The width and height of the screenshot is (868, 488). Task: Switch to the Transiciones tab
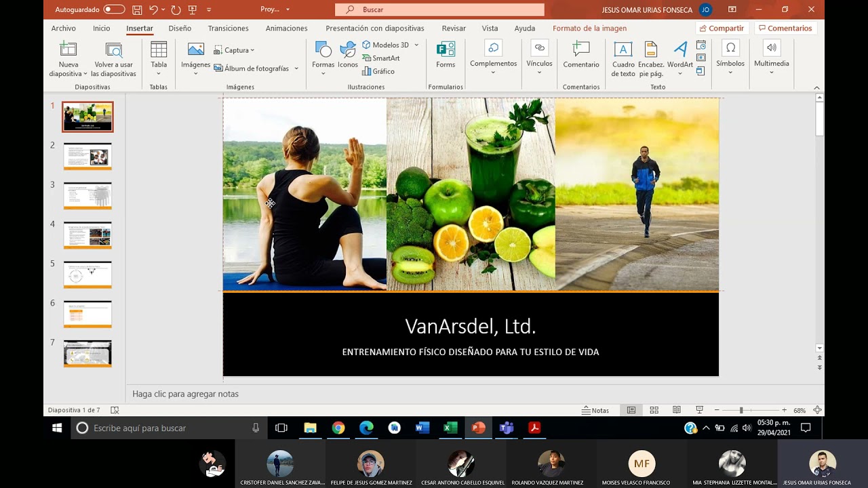[x=228, y=28]
